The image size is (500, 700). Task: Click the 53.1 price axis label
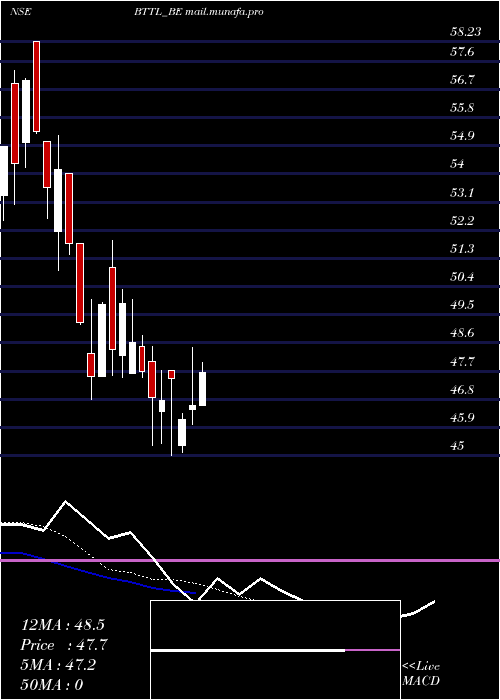(x=462, y=193)
